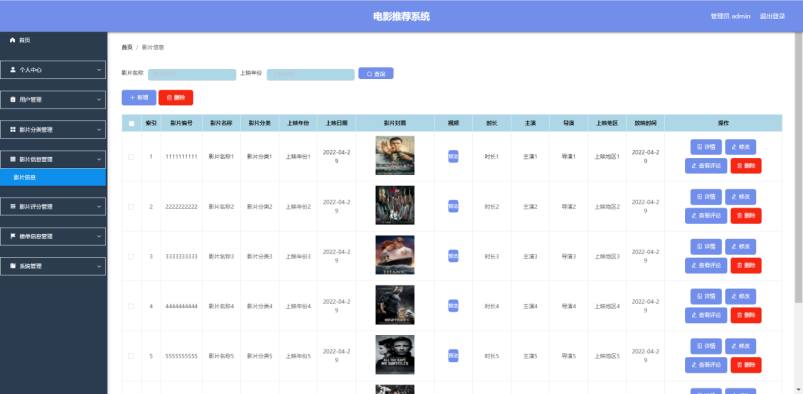Click the red trash 删除 button above the table

click(176, 97)
